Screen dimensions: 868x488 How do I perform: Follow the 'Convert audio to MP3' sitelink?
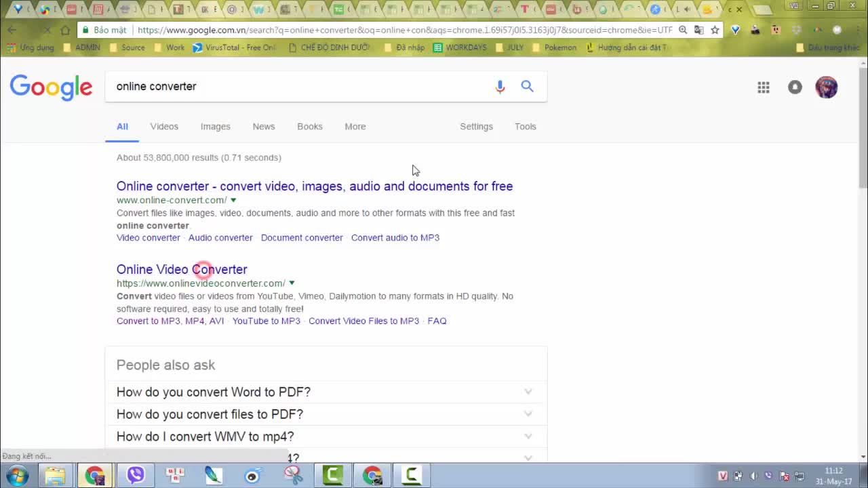tap(395, 238)
